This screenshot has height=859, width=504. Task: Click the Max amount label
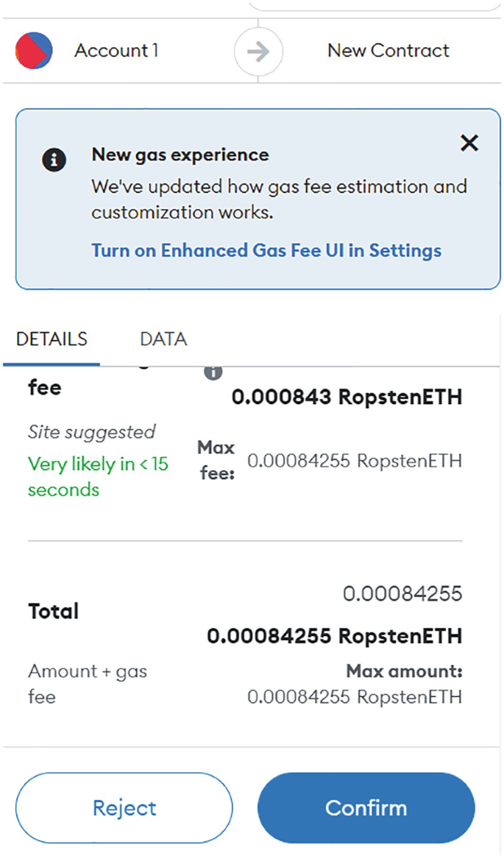[404, 671]
